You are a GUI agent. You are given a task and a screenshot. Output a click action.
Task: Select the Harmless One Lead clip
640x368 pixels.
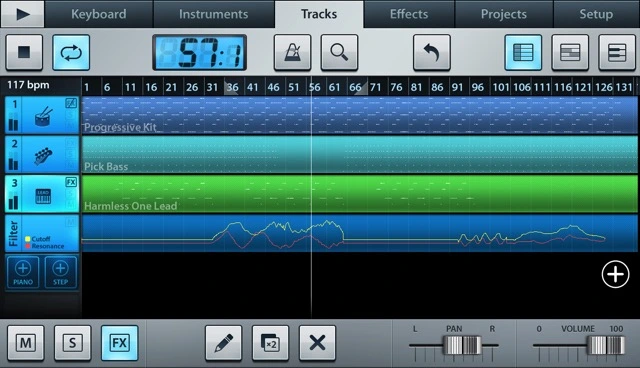pyautogui.click(x=360, y=194)
